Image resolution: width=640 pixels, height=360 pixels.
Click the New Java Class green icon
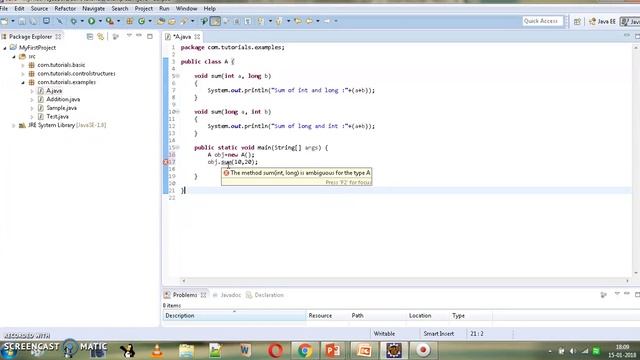[141, 21]
